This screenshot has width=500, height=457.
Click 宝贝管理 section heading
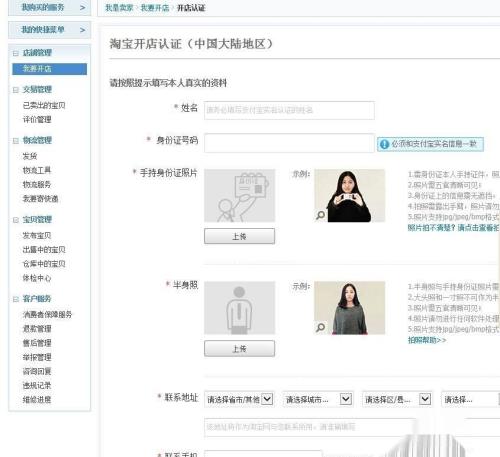(x=37, y=220)
